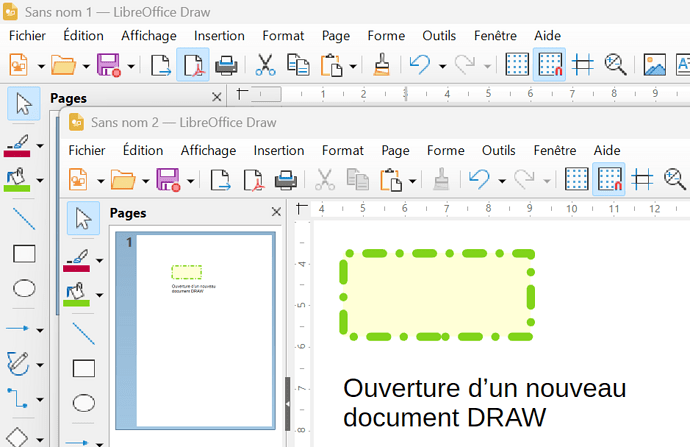690x447 pixels.
Task: Select the Cut scissors icon in Sans nom 1
Action: click(x=265, y=65)
